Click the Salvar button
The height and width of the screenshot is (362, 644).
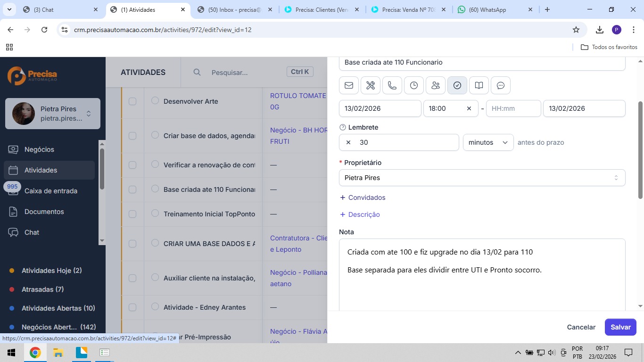620,327
